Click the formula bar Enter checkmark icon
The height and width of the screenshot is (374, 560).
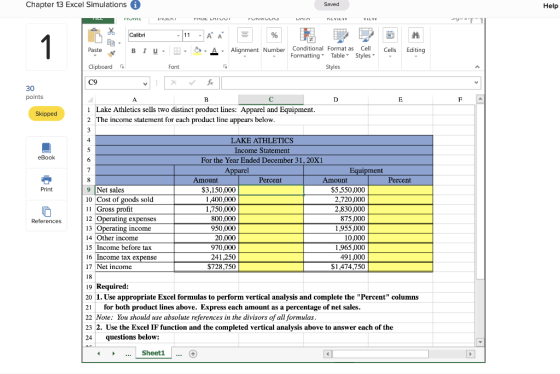(x=192, y=83)
